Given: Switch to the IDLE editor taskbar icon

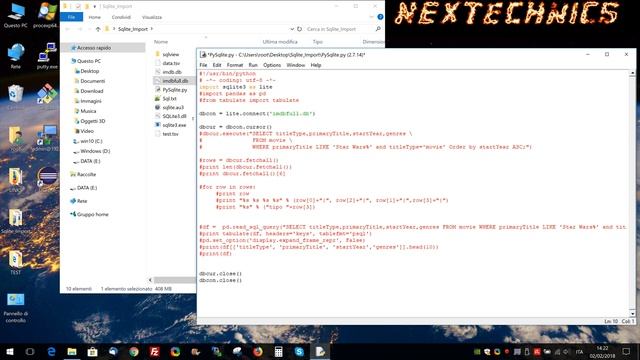Looking at the screenshot, I should [x=320, y=351].
